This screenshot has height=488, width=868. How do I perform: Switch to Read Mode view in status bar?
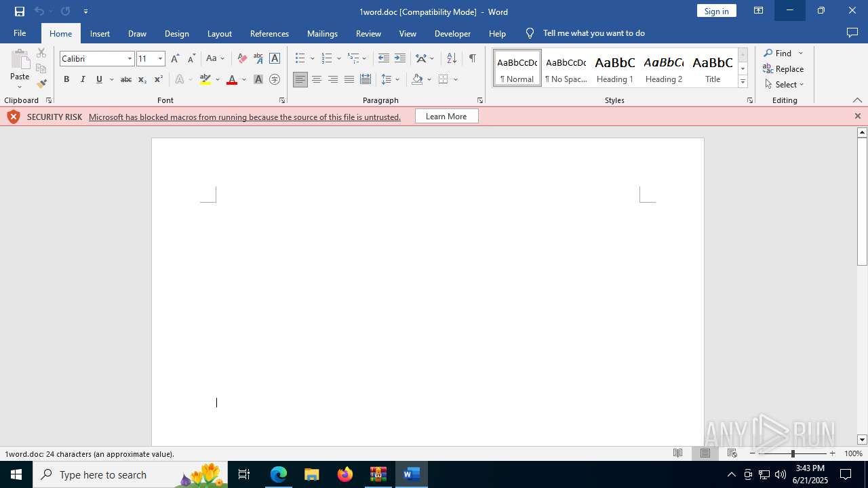click(677, 453)
